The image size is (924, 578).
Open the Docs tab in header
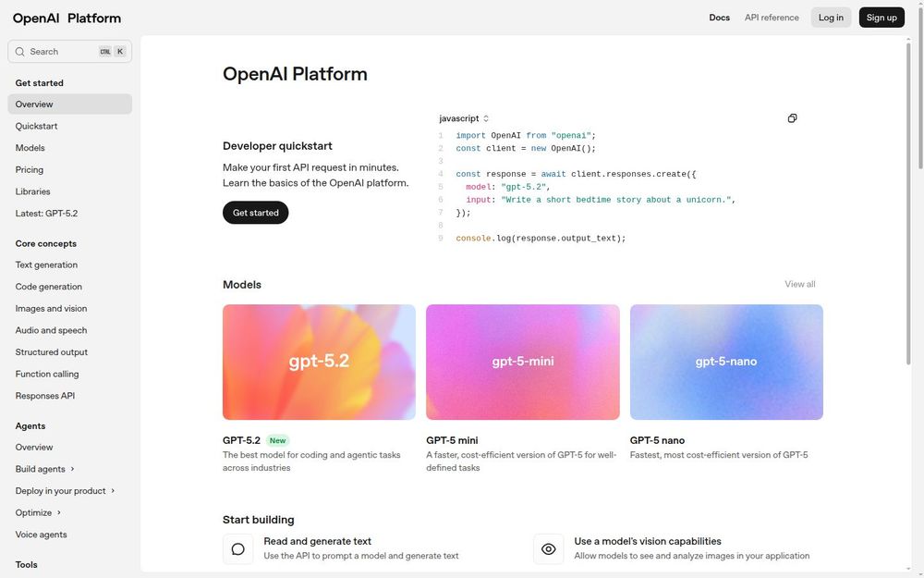[x=719, y=18]
